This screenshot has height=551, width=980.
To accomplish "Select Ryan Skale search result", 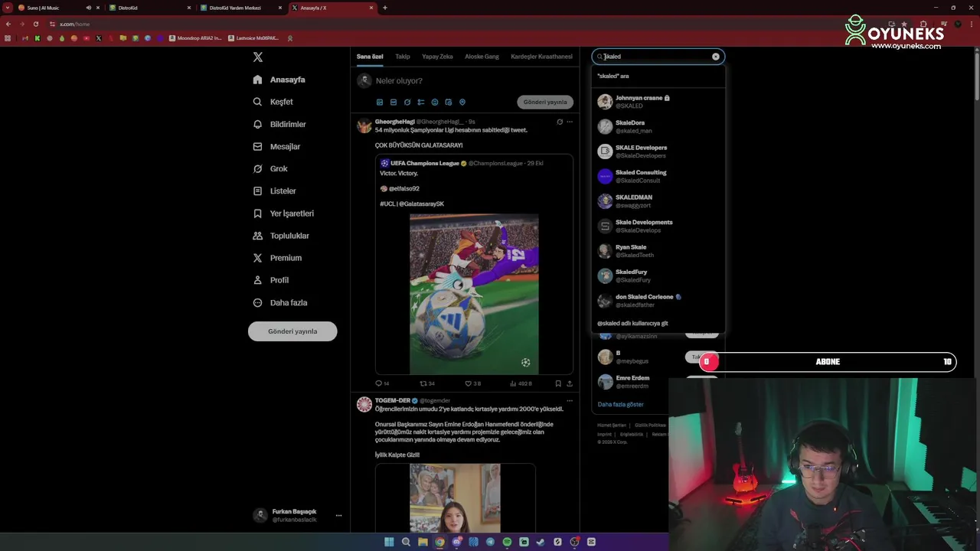I will pyautogui.click(x=658, y=251).
